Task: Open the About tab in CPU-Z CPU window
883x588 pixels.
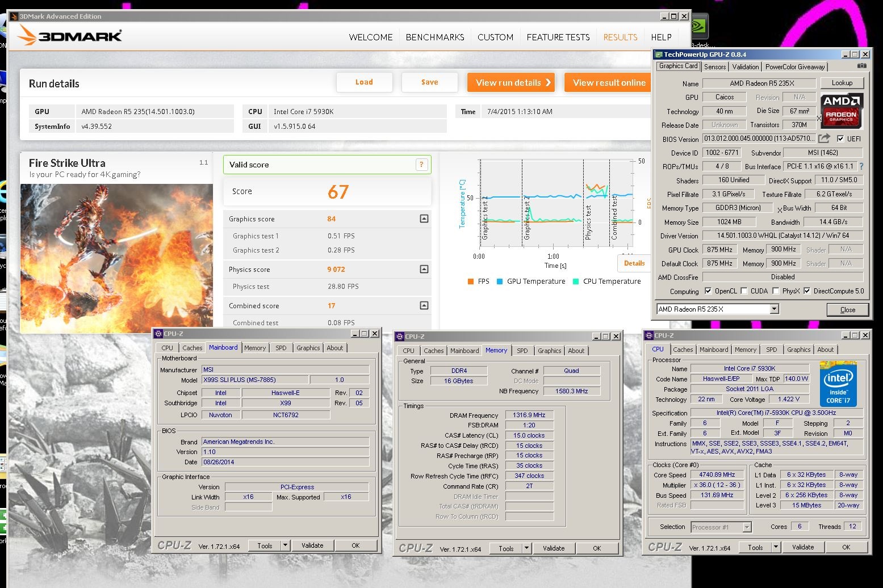Action: (826, 350)
